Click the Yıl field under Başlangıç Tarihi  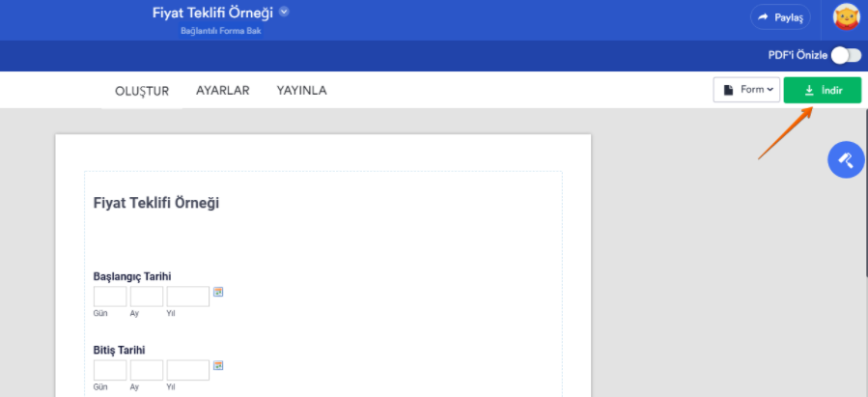tap(187, 297)
